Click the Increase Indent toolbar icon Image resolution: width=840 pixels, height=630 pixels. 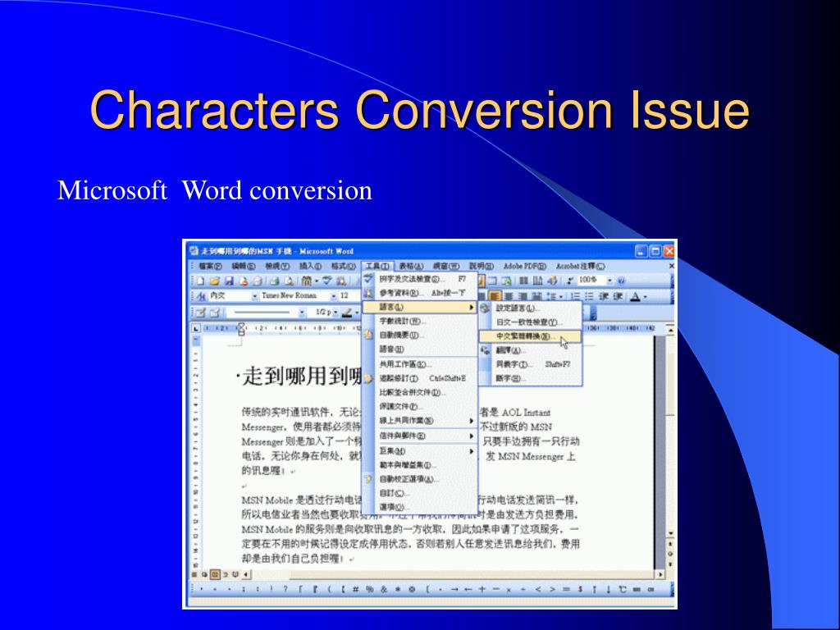(x=618, y=296)
